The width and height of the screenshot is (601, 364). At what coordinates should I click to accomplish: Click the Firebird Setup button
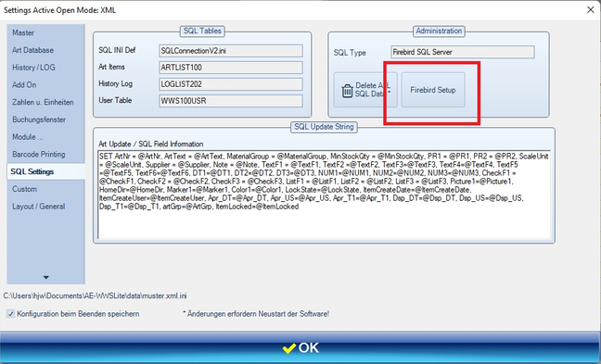[433, 90]
